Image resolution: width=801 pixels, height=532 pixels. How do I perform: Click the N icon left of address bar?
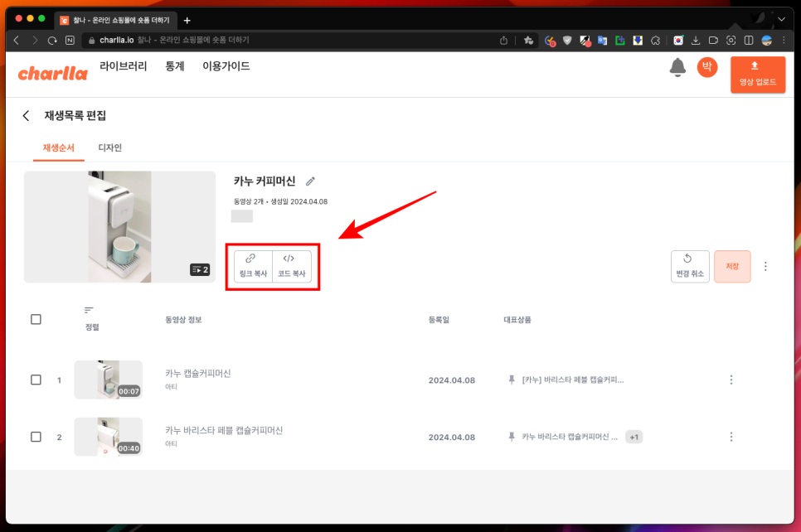click(x=70, y=41)
